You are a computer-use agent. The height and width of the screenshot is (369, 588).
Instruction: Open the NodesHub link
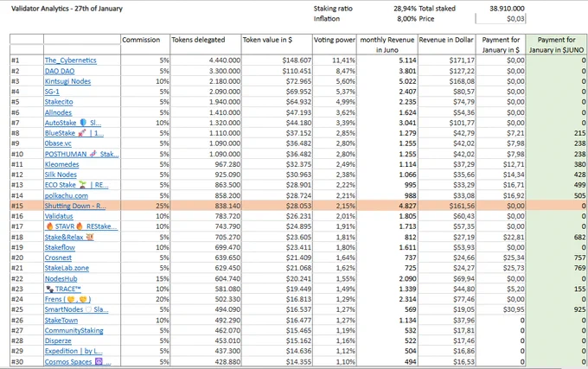coord(61,279)
